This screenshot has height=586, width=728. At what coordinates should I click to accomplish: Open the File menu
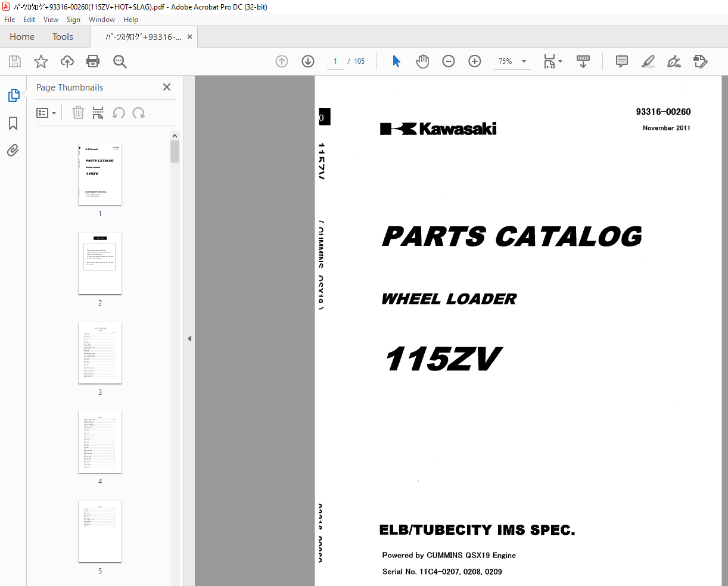click(10, 20)
